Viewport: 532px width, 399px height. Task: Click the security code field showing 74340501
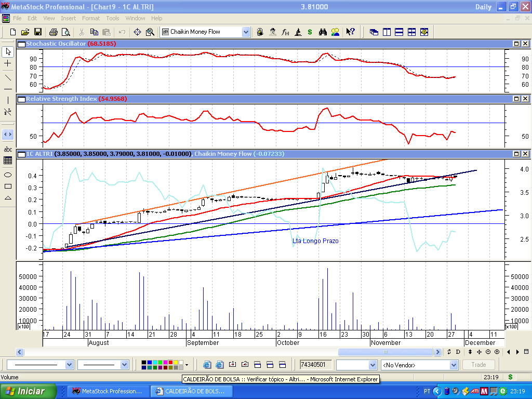tap(315, 365)
